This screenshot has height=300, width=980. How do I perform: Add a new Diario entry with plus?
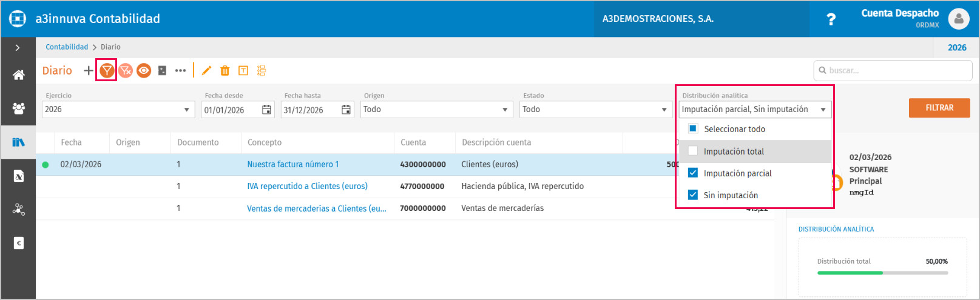pos(89,70)
